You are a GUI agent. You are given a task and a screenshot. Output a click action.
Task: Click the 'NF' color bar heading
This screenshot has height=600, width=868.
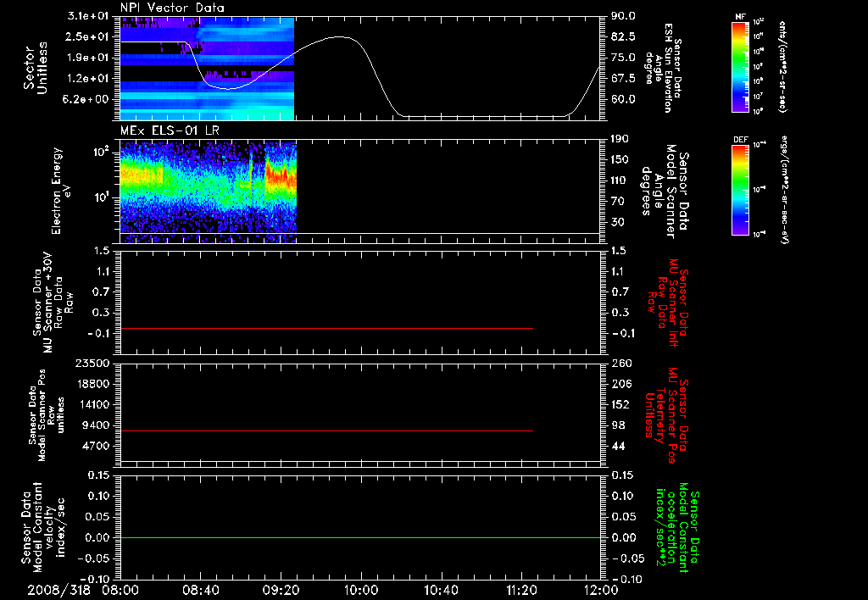click(x=740, y=17)
